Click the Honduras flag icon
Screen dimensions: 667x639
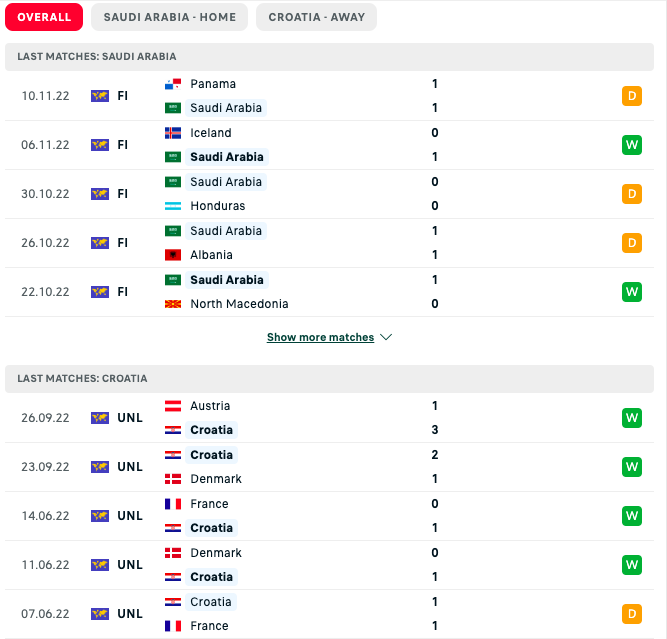pos(173,206)
